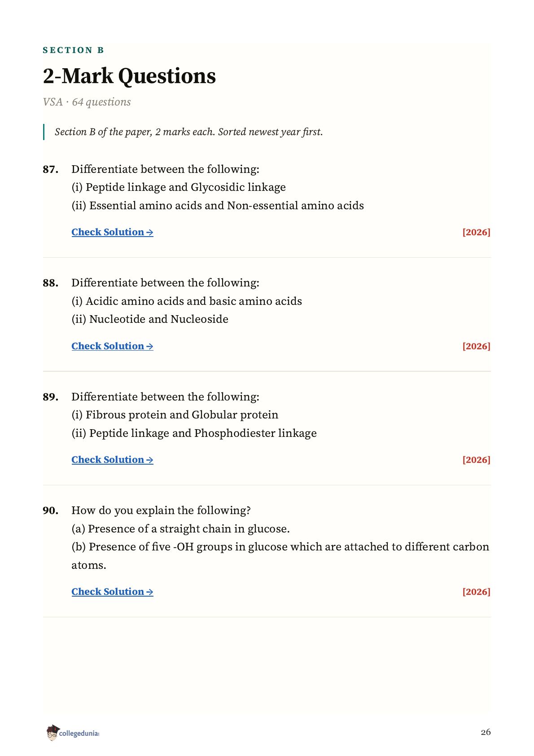This screenshot has width=534, height=756.
Task: Click question number 89
Action: pyautogui.click(x=51, y=397)
